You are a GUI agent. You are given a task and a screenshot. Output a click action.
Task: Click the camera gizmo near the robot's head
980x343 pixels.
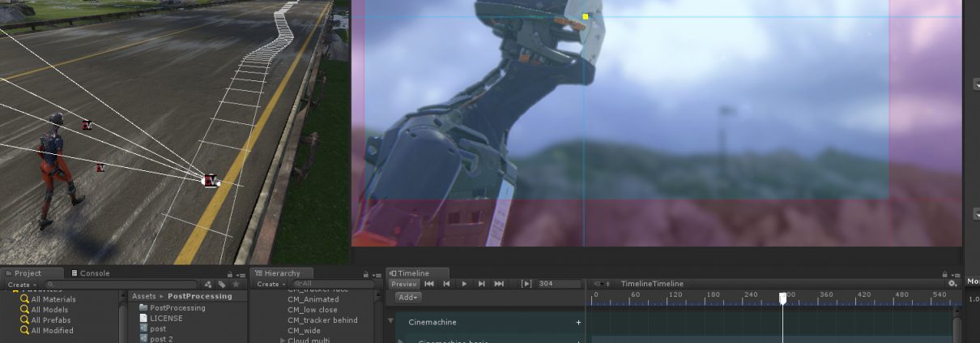click(x=87, y=125)
